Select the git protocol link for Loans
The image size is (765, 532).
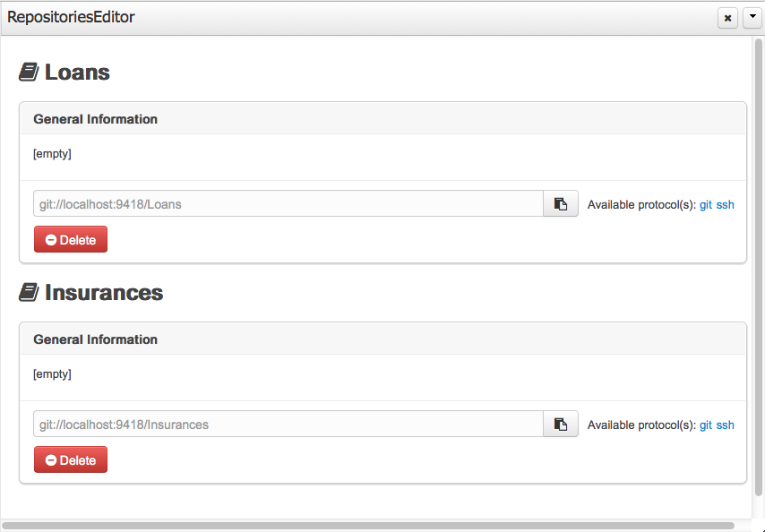[x=706, y=205]
